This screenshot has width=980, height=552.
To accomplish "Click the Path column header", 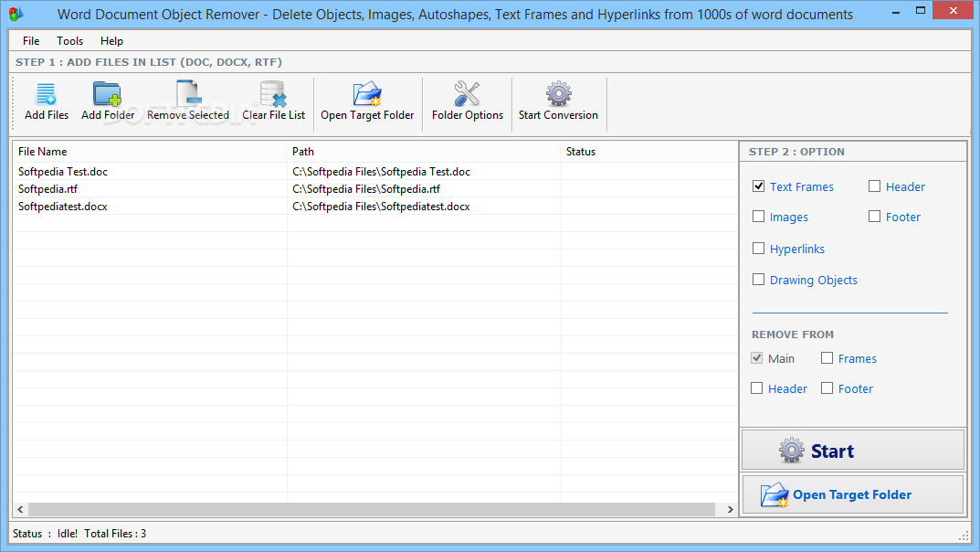I will (424, 152).
